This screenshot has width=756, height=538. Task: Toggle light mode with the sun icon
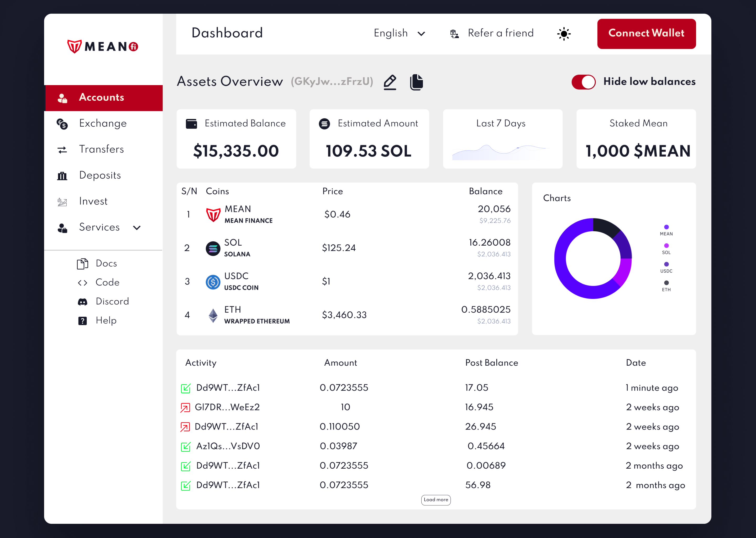tap(564, 34)
